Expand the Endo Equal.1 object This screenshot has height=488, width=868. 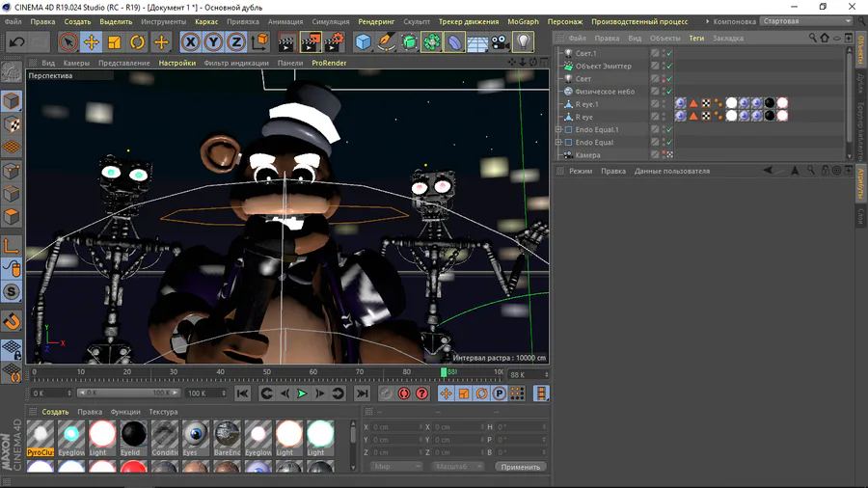pyautogui.click(x=558, y=129)
